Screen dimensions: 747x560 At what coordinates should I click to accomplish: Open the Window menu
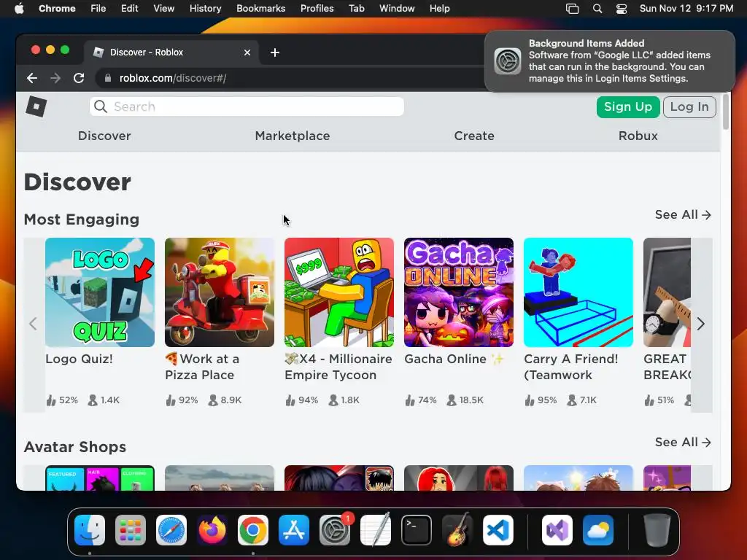pos(397,9)
